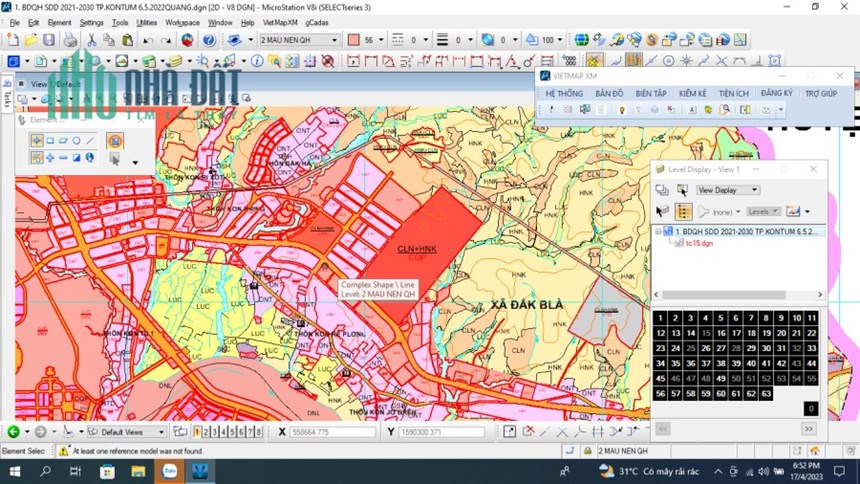Open the active level 2 MAU NEN QH dropdown
Screen dimensions: 860x484
pos(299,40)
